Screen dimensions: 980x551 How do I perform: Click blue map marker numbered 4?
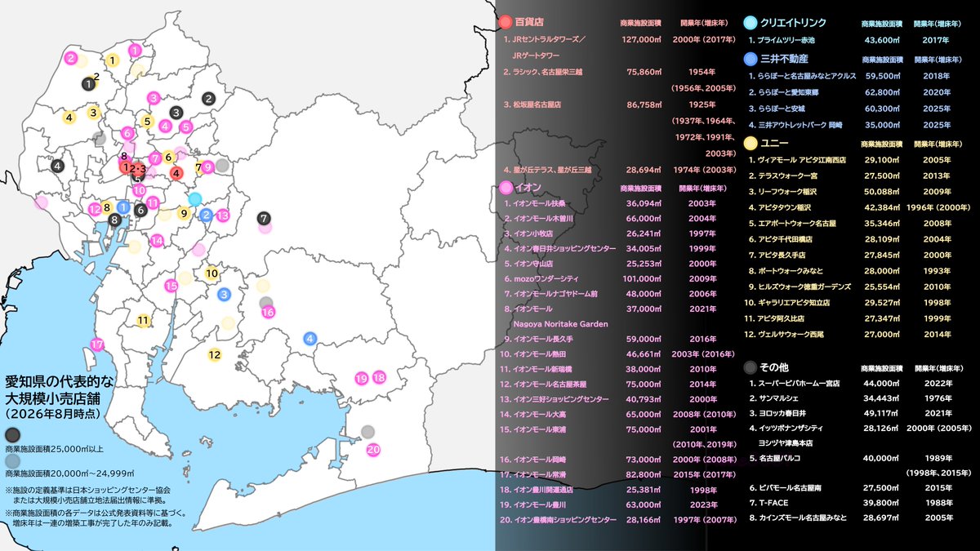310,339
